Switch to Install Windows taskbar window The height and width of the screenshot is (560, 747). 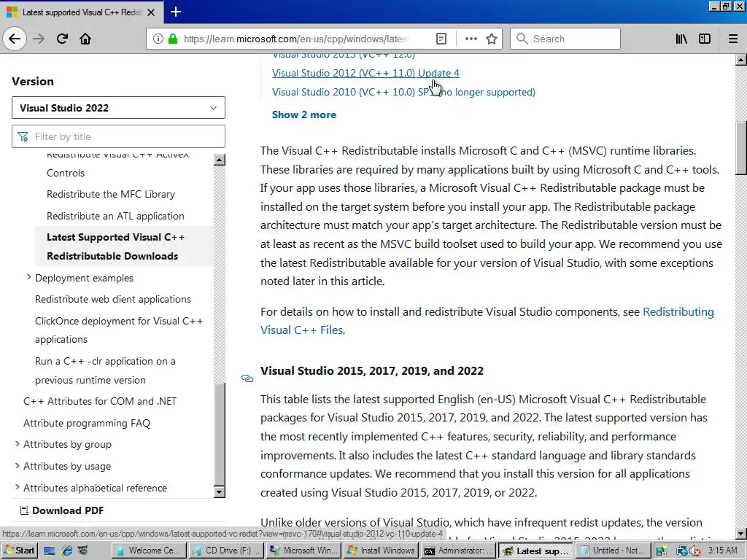(x=380, y=551)
